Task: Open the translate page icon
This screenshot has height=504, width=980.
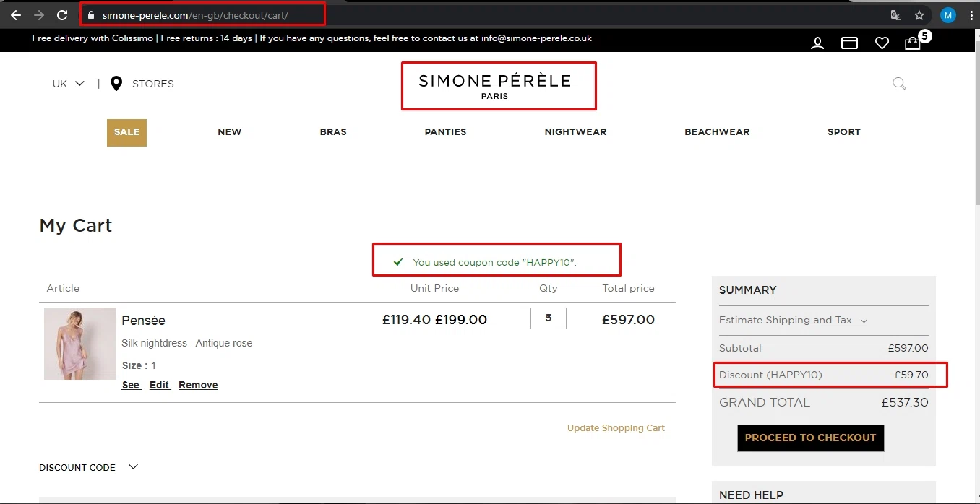Action: point(895,14)
